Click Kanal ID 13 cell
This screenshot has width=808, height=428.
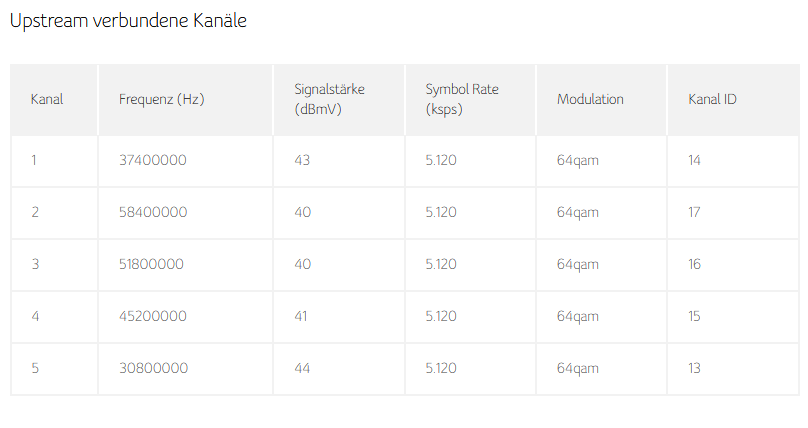coord(694,368)
